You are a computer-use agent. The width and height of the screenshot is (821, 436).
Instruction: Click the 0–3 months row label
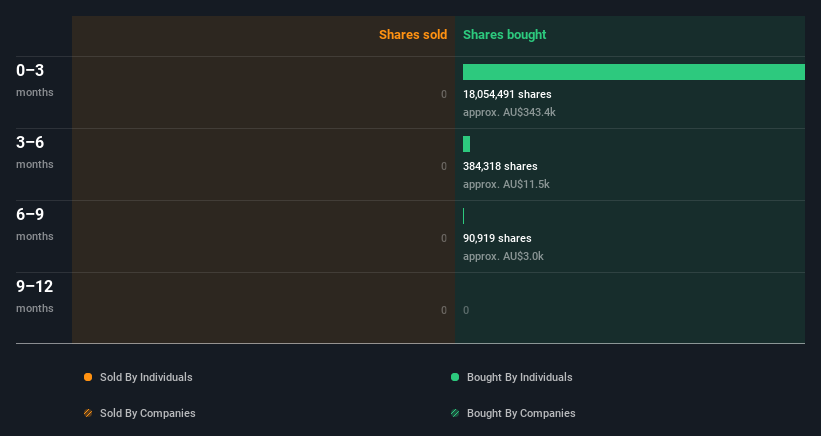click(35, 80)
